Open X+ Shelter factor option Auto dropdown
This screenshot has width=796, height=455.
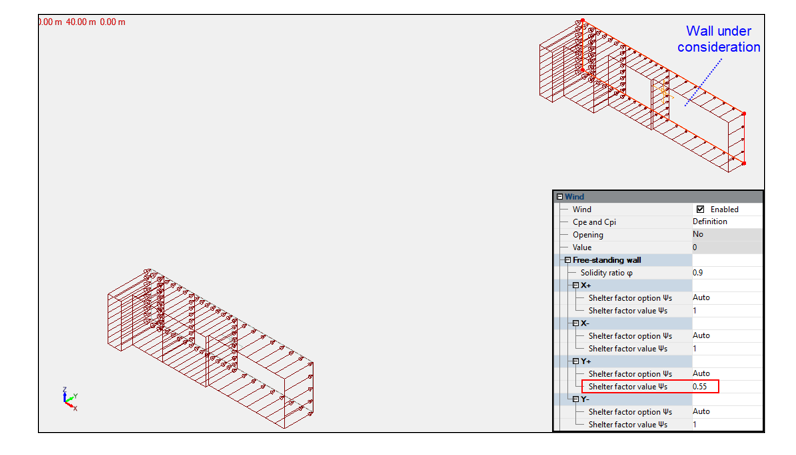724,298
